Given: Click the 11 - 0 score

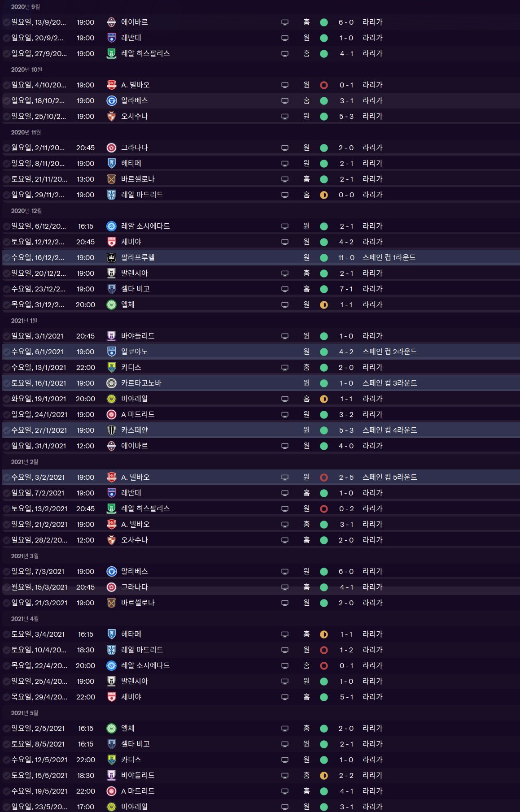Looking at the screenshot, I should [346, 257].
